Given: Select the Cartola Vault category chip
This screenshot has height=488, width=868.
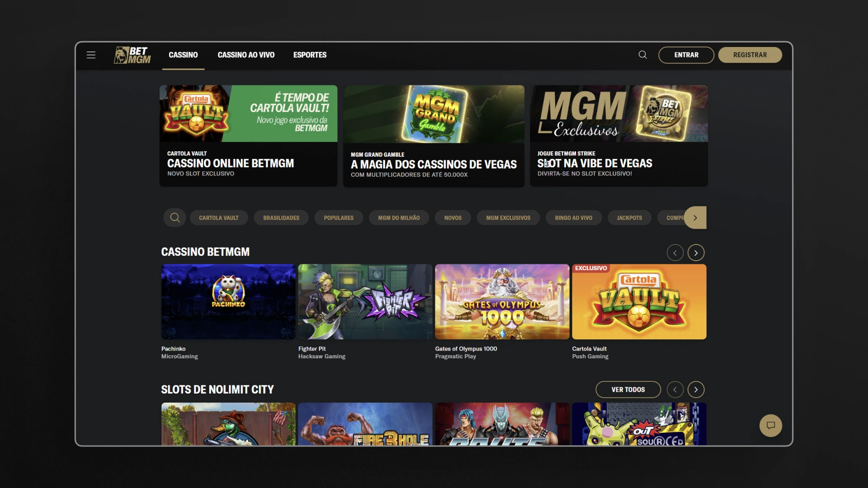Looking at the screenshot, I should point(219,218).
